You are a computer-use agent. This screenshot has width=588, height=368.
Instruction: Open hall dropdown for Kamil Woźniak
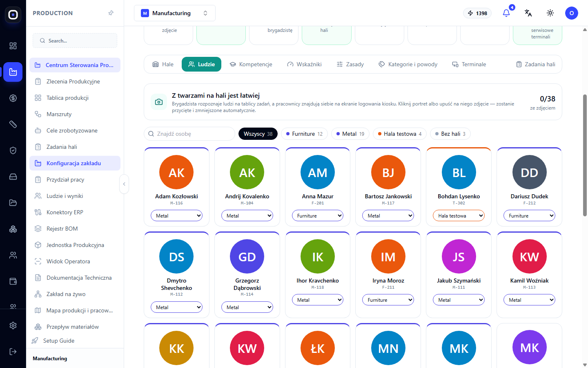(529, 300)
